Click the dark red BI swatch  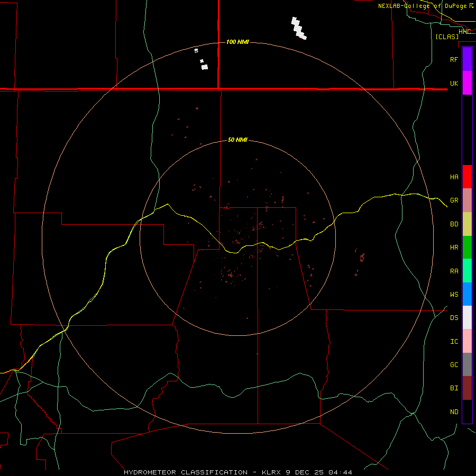point(467,388)
